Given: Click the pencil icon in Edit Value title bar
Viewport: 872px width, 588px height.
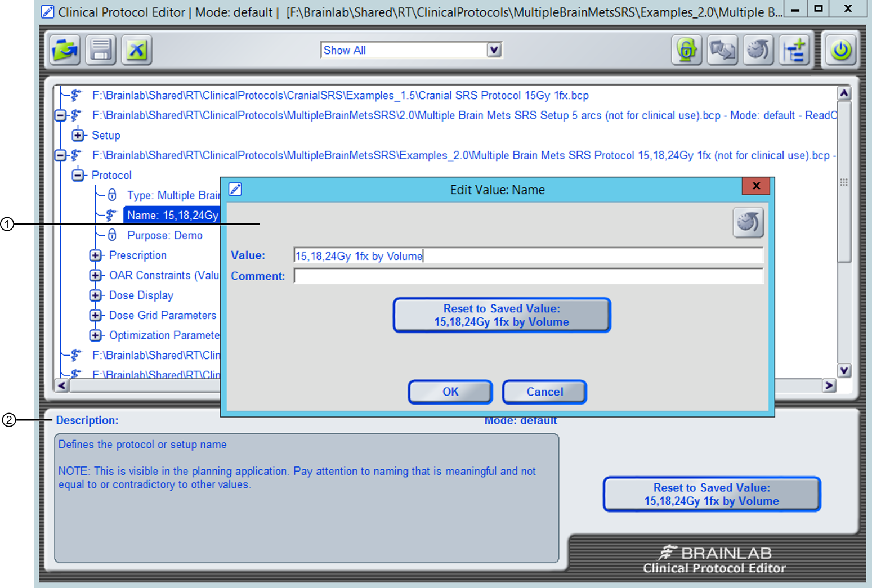Looking at the screenshot, I should tap(235, 190).
